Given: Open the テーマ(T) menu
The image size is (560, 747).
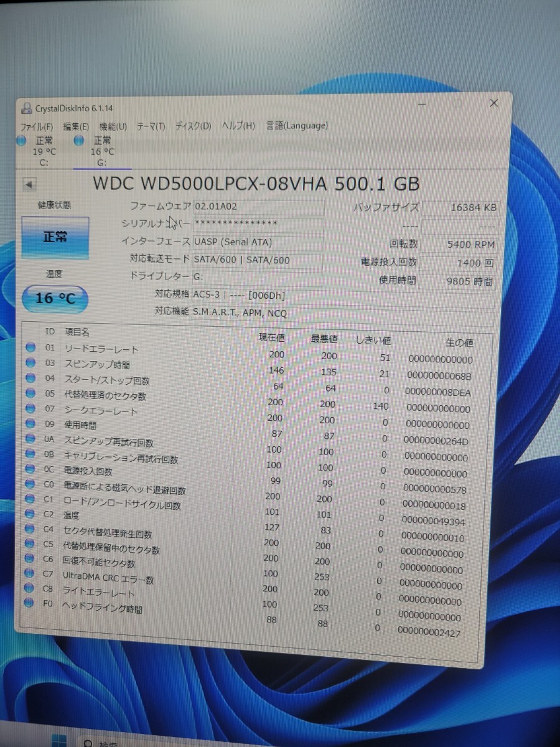Looking at the screenshot, I should coord(151,126).
